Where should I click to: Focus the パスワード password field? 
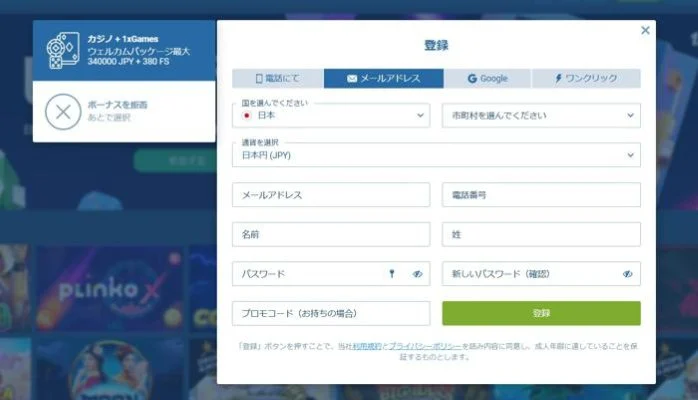[331, 274]
